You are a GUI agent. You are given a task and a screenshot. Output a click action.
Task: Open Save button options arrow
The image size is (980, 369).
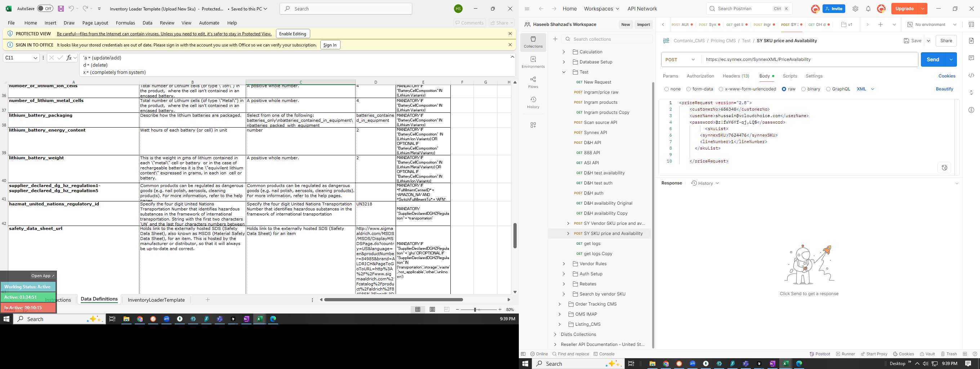pos(928,41)
